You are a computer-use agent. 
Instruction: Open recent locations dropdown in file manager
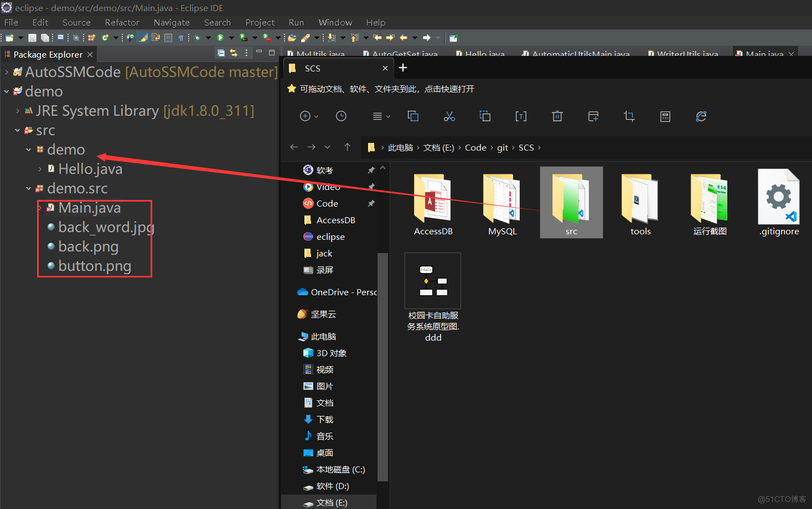tap(327, 147)
